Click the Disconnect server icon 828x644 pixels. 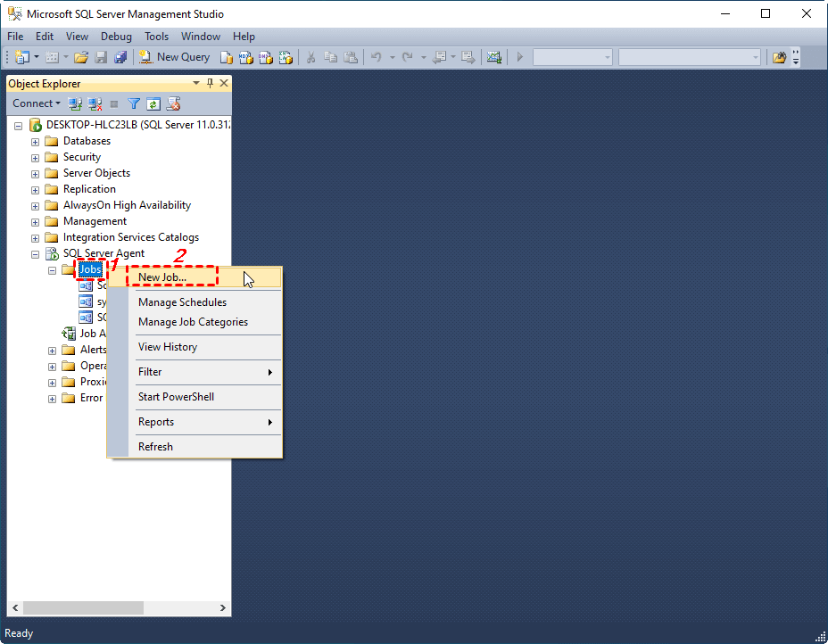(95, 104)
